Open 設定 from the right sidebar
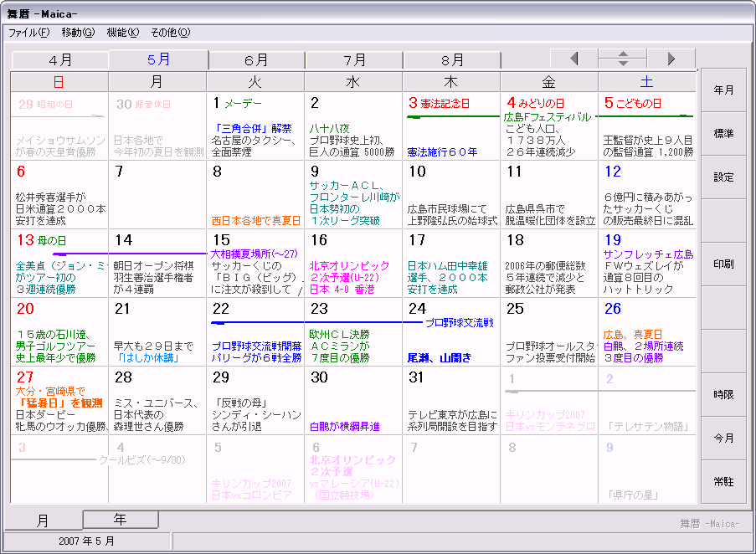 [x=723, y=177]
